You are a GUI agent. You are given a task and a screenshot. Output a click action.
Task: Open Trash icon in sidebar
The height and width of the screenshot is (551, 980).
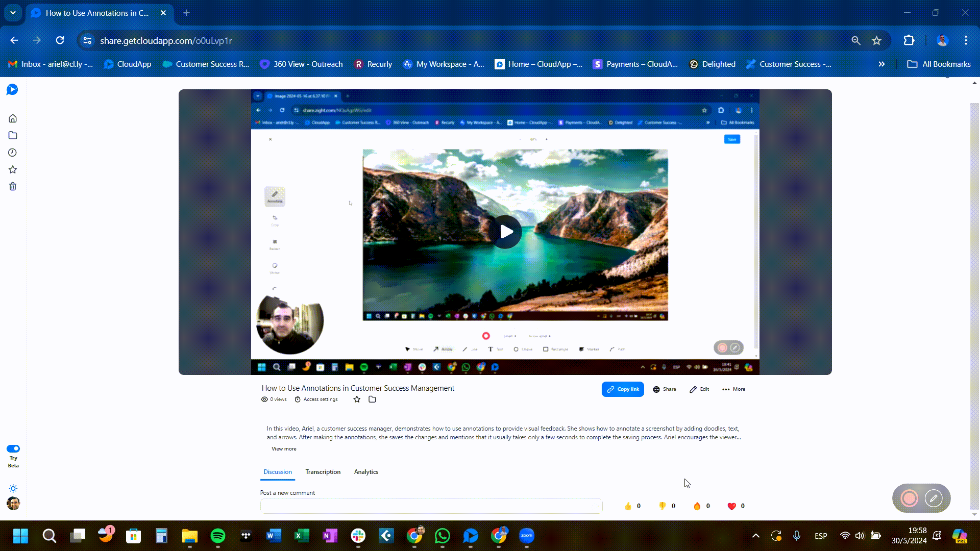coord(13,186)
